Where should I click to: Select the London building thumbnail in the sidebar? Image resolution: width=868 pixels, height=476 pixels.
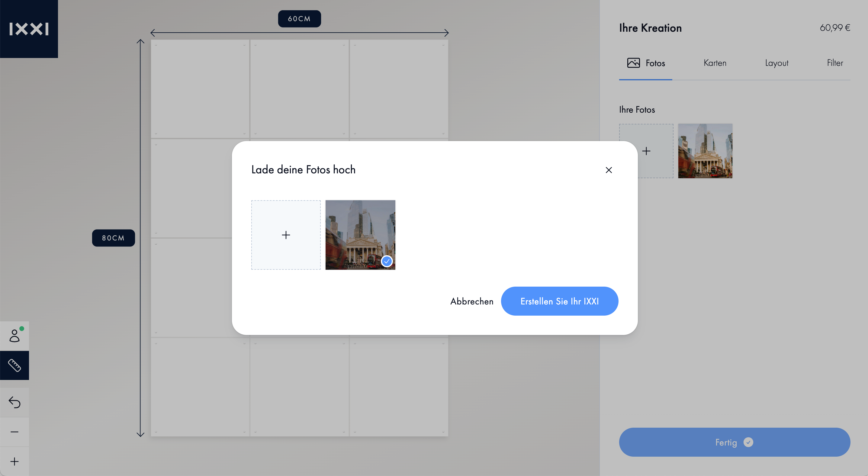tap(705, 151)
